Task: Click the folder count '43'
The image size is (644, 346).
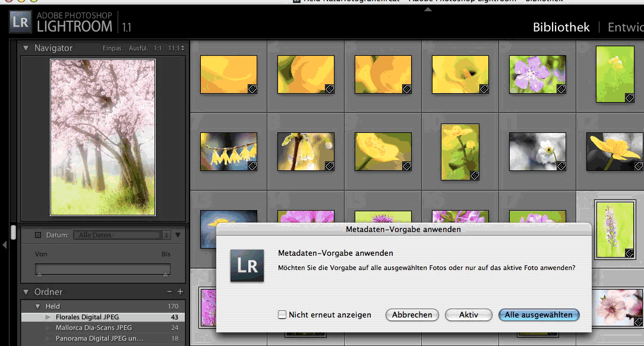Action: coord(175,317)
